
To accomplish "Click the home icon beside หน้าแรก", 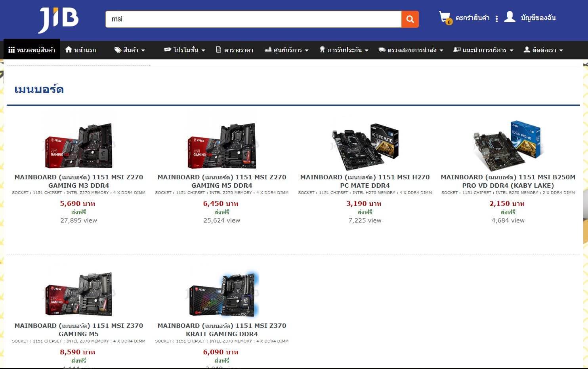I will (69, 49).
